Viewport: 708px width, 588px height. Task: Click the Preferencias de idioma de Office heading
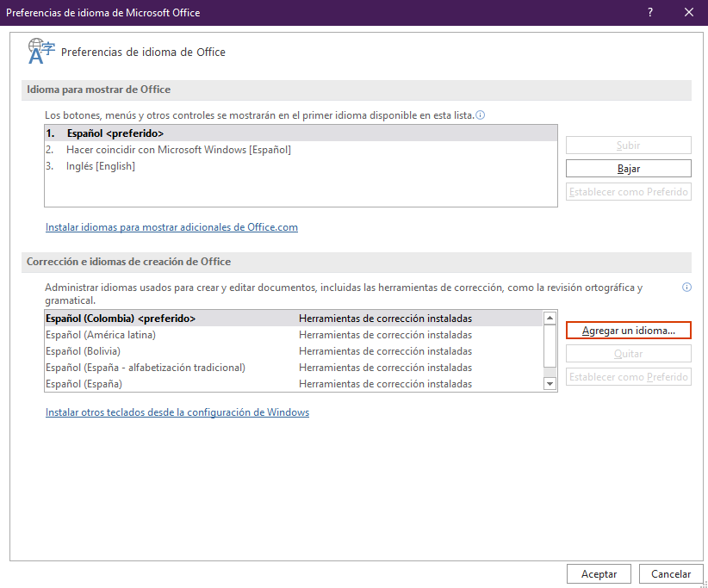(x=143, y=52)
